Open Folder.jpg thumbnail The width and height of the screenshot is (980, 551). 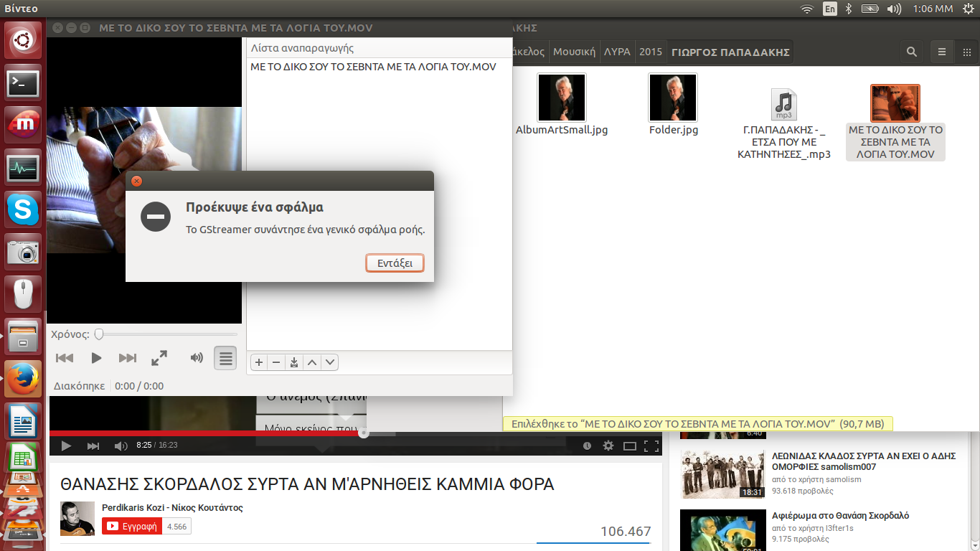tap(673, 98)
